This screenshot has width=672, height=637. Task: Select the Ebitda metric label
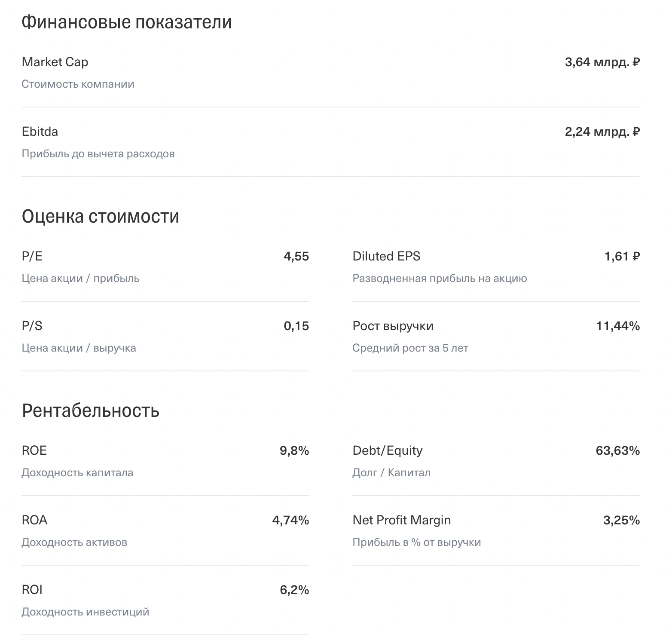coord(40,132)
